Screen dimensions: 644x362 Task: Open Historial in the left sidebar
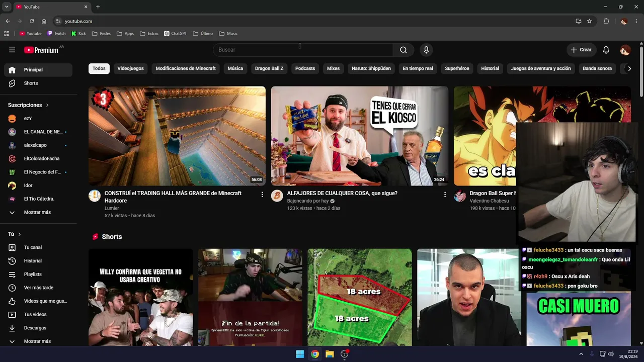click(x=38, y=261)
